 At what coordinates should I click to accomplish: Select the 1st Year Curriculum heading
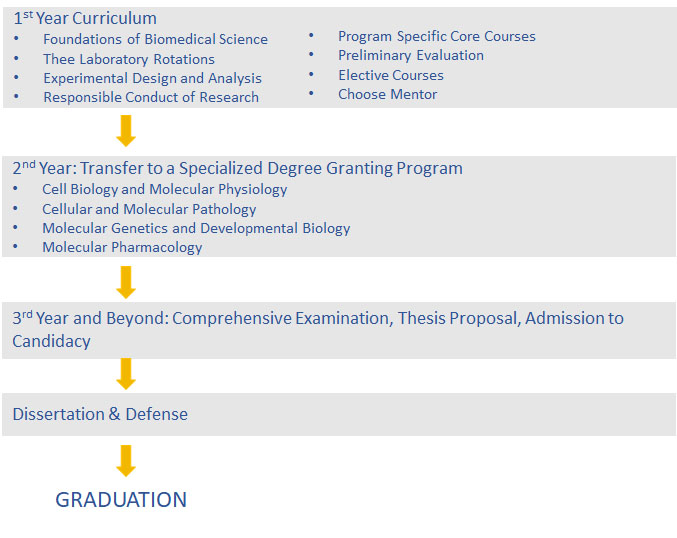[x=85, y=18]
